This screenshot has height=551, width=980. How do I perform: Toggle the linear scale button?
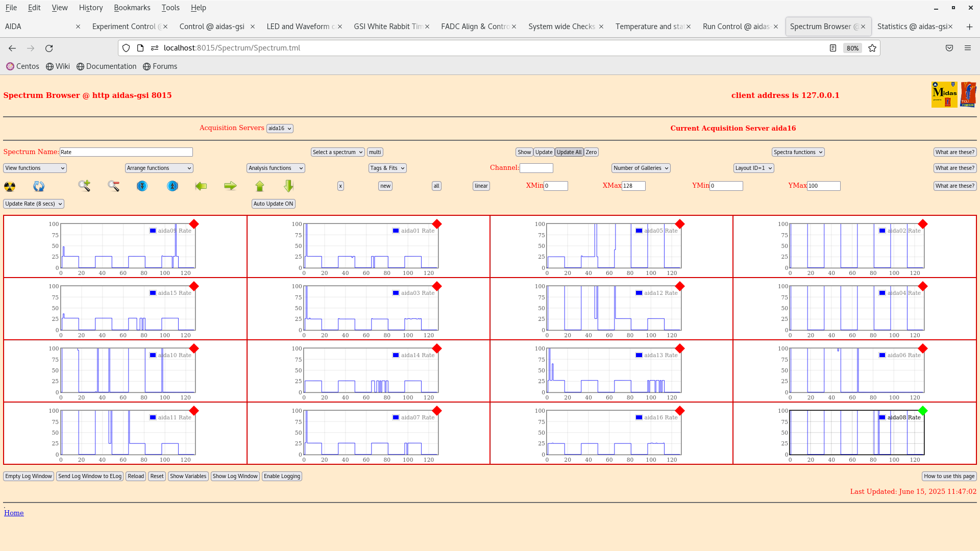(481, 186)
